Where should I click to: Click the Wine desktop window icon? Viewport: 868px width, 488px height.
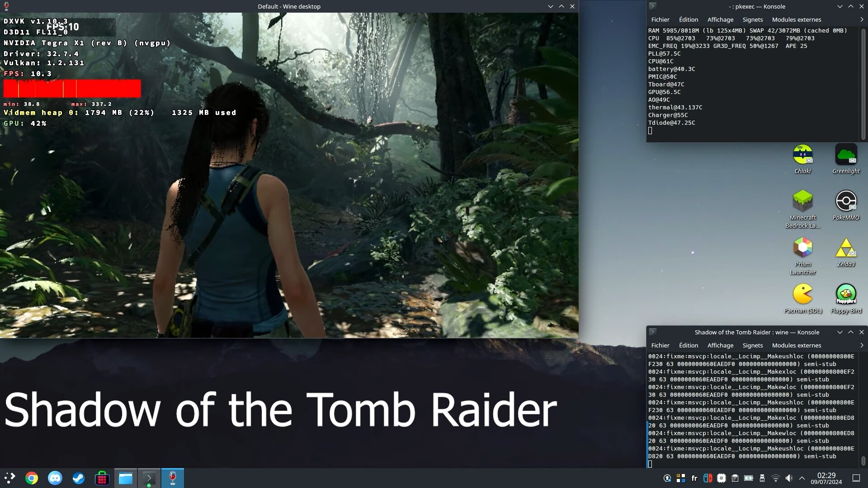(6, 6)
